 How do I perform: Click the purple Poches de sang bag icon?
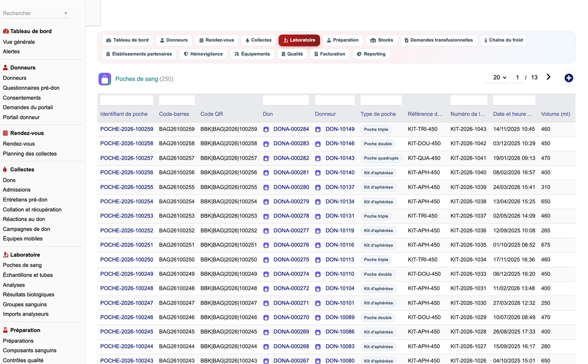(x=105, y=79)
